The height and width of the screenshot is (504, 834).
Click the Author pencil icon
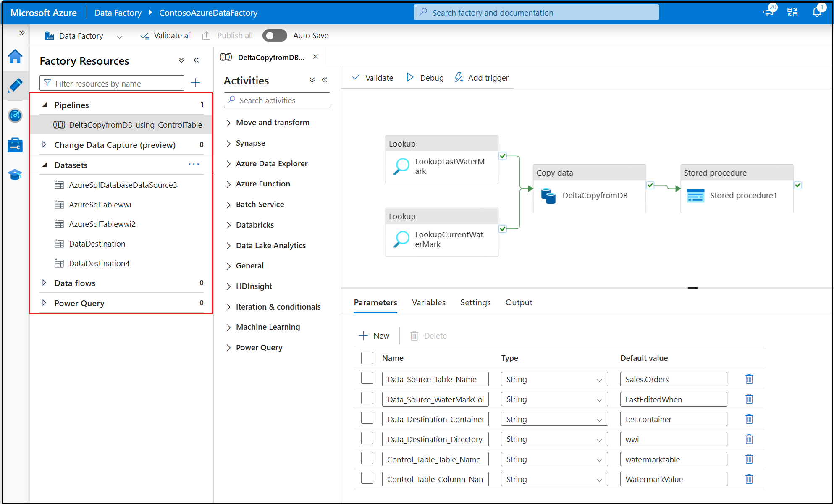click(x=15, y=86)
